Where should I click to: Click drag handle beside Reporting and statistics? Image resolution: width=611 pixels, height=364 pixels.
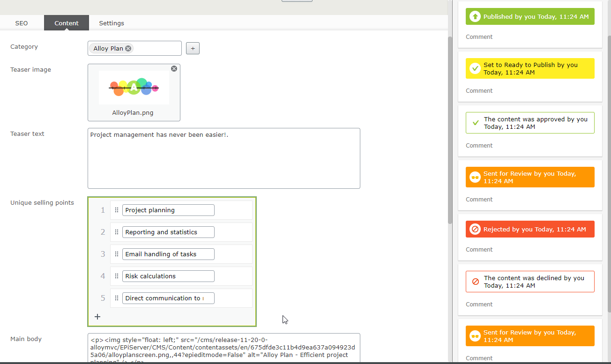(117, 232)
